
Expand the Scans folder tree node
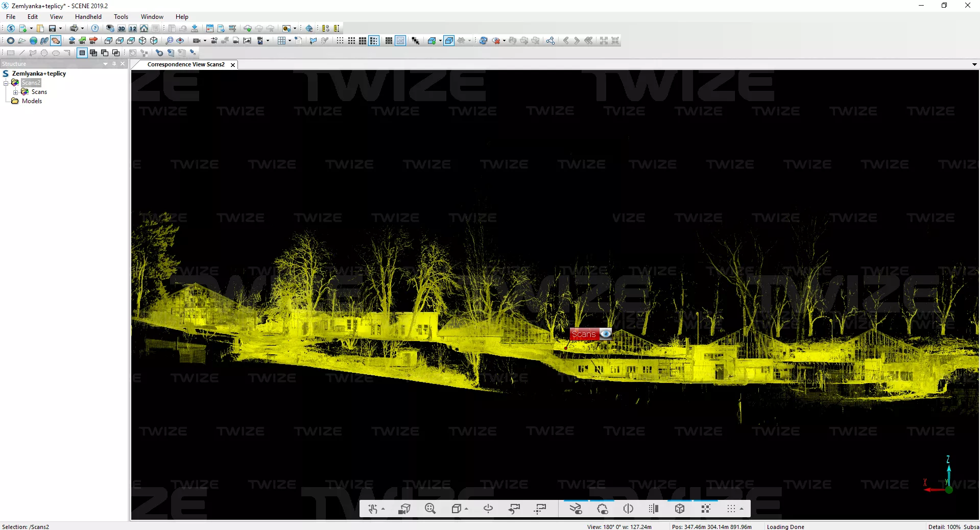pyautogui.click(x=16, y=92)
